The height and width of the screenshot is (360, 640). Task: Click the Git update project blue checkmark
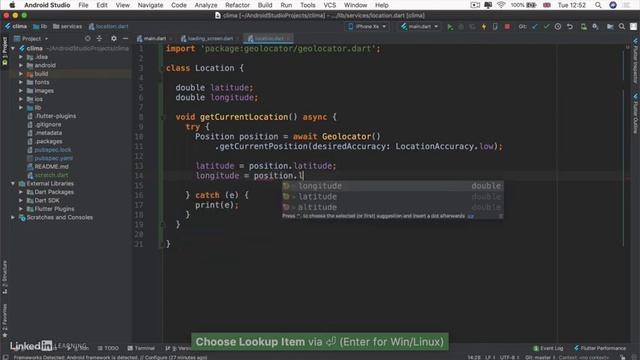(535, 27)
